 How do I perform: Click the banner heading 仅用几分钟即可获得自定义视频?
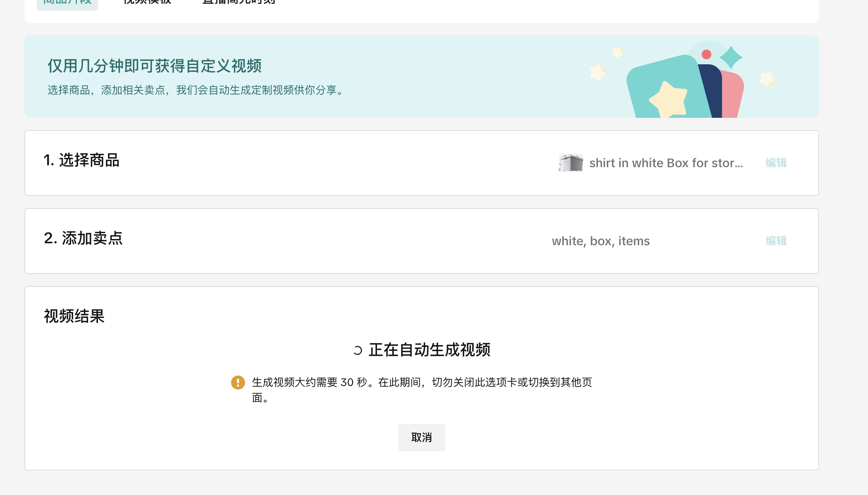(x=155, y=66)
